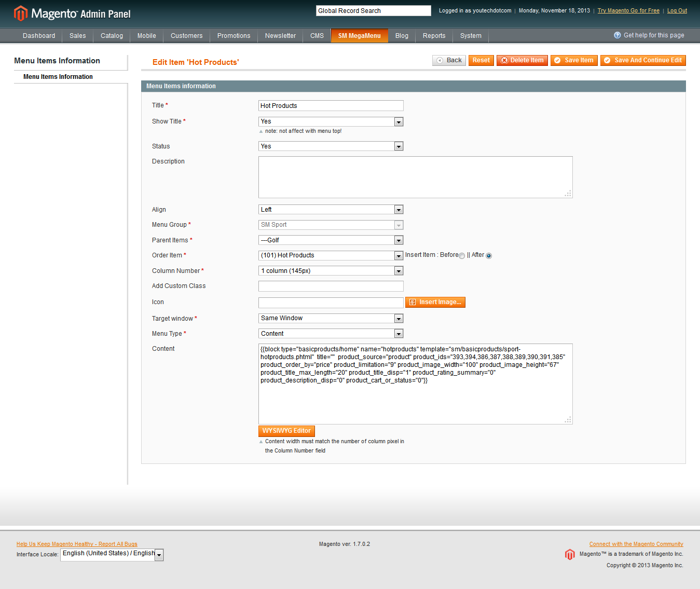The width and height of the screenshot is (700, 589).
Task: Open the Dashboard menu
Action: point(39,36)
